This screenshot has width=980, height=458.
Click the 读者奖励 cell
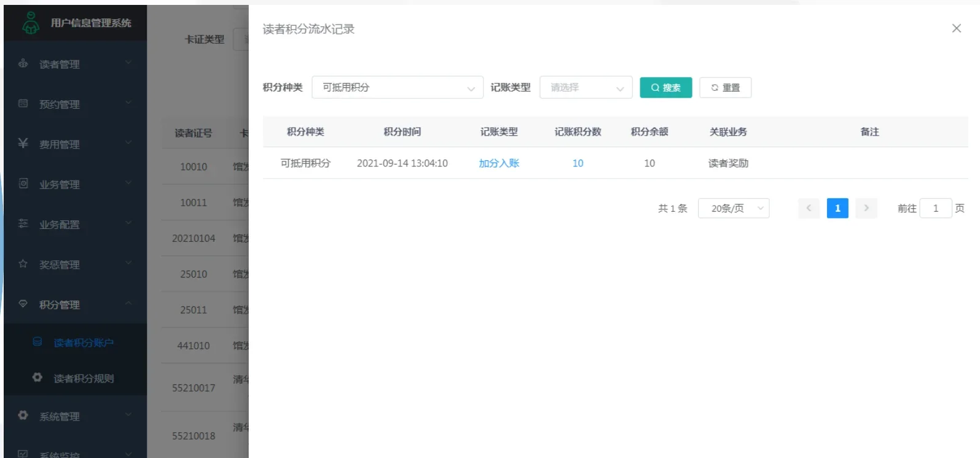728,163
